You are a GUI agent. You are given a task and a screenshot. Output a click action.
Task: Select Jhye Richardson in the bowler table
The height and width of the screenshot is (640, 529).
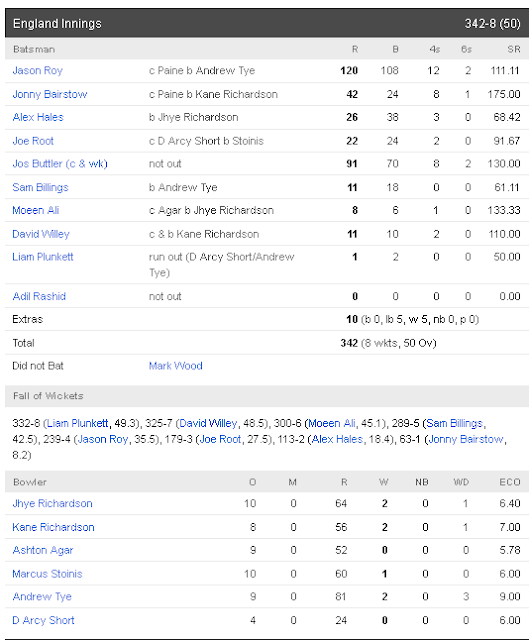point(53,503)
